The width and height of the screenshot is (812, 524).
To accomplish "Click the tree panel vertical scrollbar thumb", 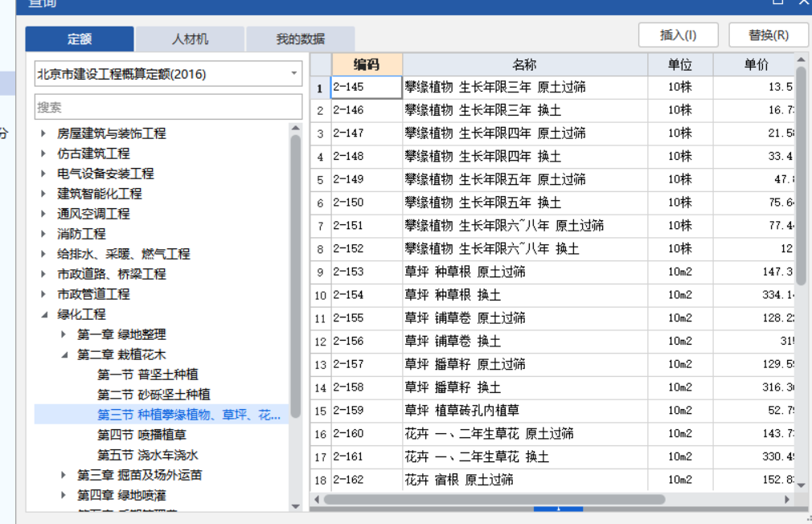I will point(296,276).
